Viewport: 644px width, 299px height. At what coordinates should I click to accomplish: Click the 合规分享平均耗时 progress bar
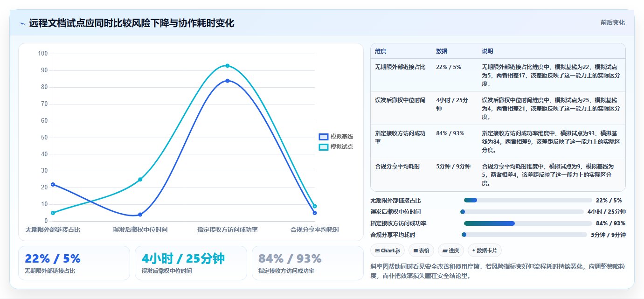click(x=524, y=235)
